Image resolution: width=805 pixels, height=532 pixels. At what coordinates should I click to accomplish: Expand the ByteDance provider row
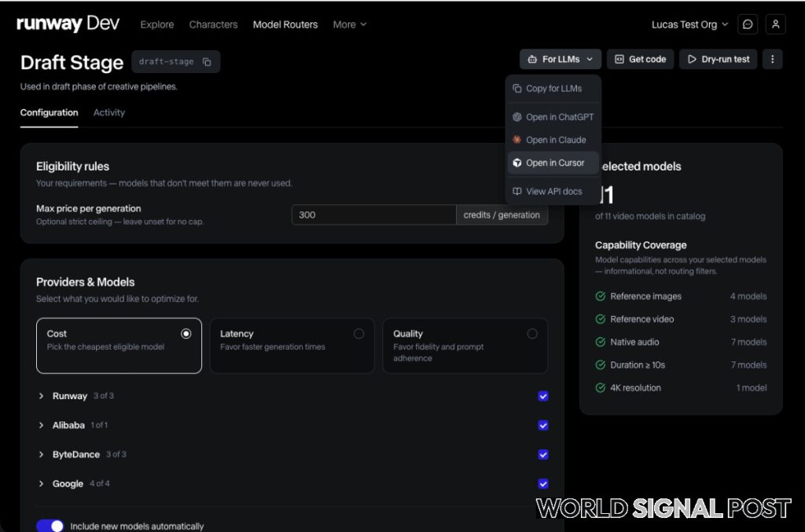[41, 454]
